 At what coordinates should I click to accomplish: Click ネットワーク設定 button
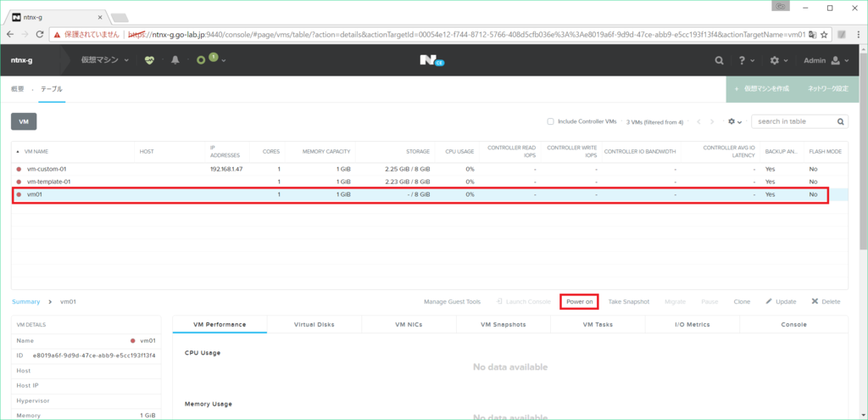827,89
